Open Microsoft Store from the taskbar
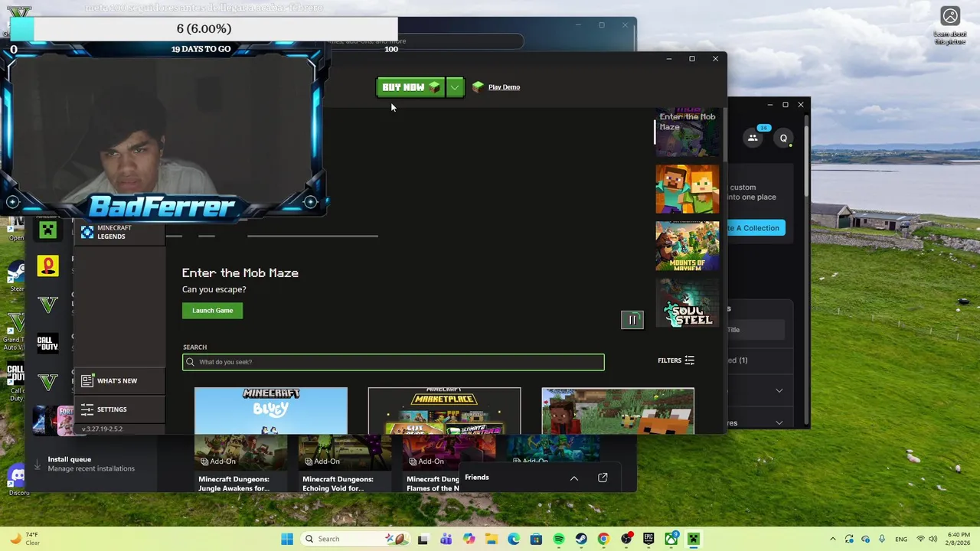The height and width of the screenshot is (551, 980). 536,539
